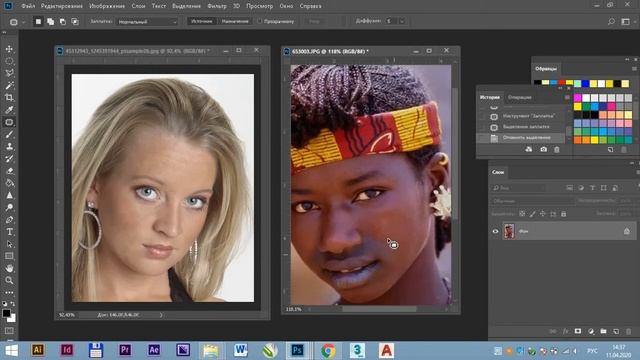Select the Brush tool

[9, 134]
